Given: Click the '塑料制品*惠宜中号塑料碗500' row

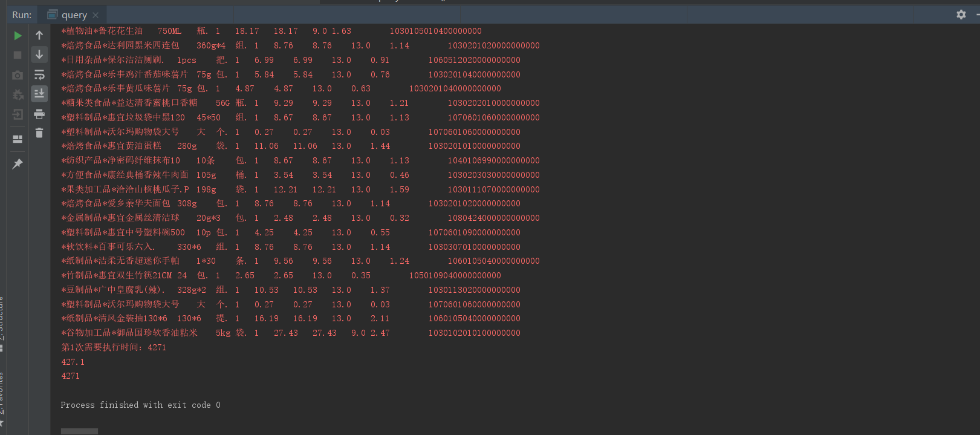Looking at the screenshot, I should click(x=291, y=232).
